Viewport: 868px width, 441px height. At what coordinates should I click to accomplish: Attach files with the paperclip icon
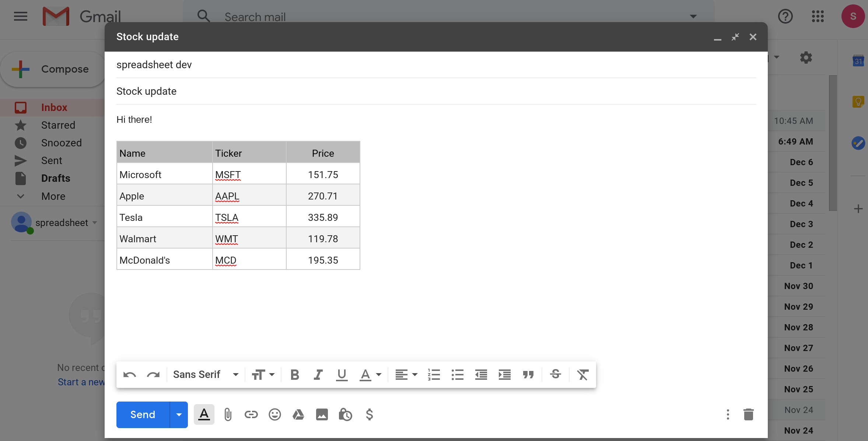click(228, 415)
